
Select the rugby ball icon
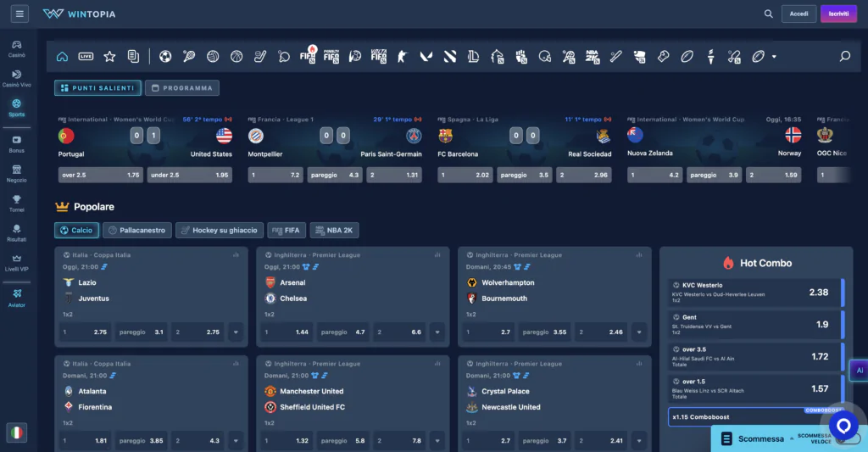pos(687,57)
